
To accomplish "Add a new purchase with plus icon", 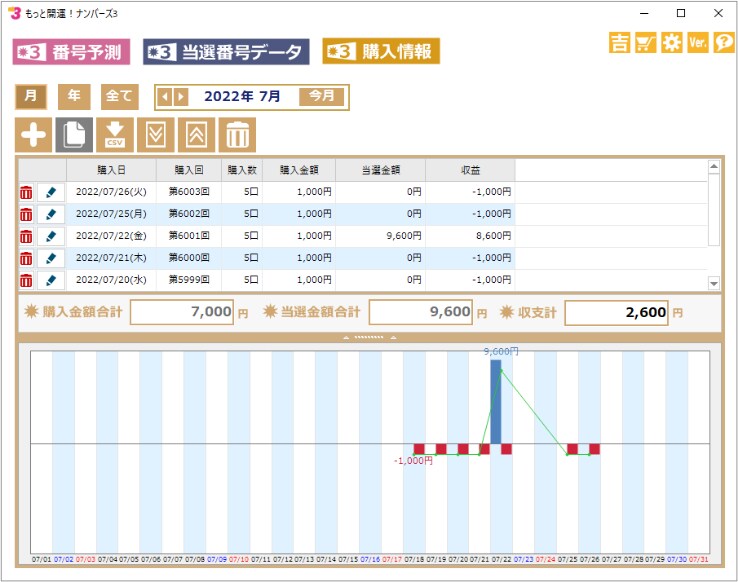I will pos(33,135).
